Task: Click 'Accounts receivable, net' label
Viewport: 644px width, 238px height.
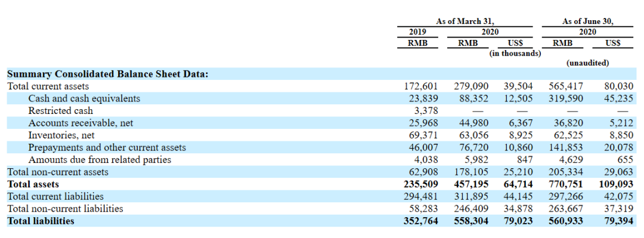Action: point(80,123)
